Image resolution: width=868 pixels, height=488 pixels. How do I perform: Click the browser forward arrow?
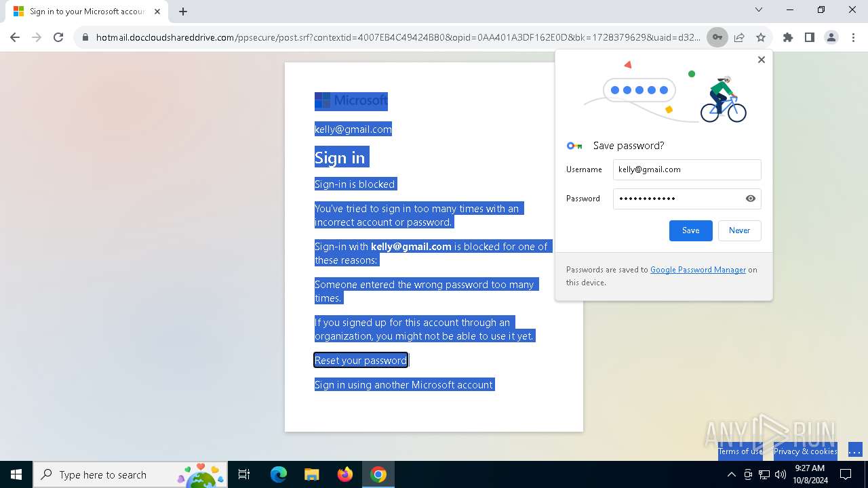point(37,37)
